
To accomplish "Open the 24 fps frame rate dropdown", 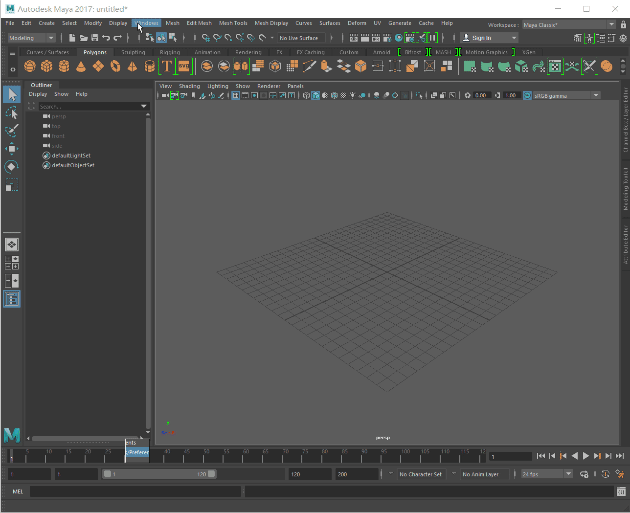I will (x=547, y=474).
